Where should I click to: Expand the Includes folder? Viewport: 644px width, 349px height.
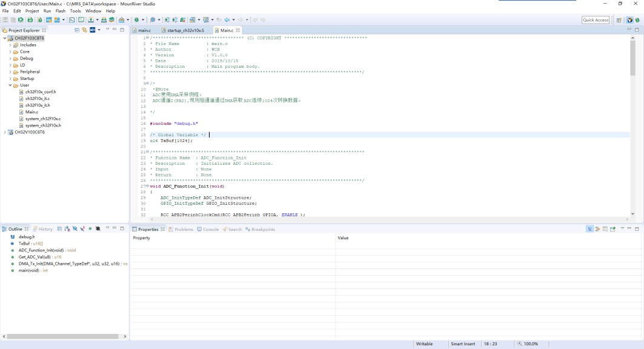pos(10,45)
